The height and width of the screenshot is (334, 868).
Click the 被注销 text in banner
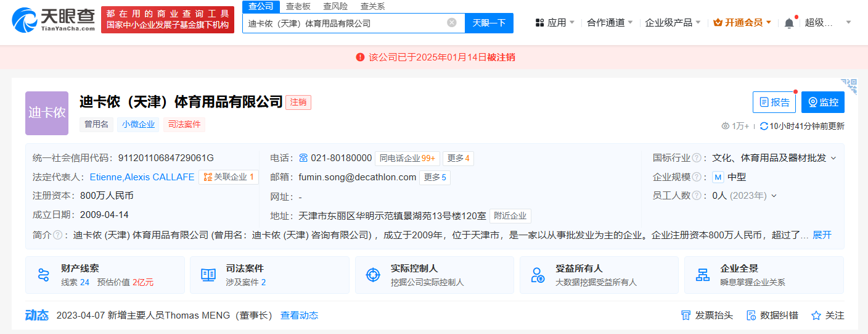coord(501,57)
